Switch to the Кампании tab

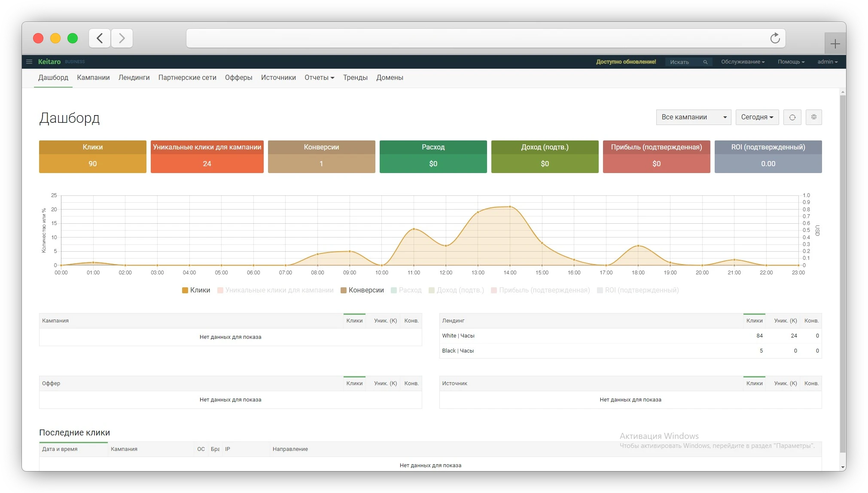[x=93, y=78]
